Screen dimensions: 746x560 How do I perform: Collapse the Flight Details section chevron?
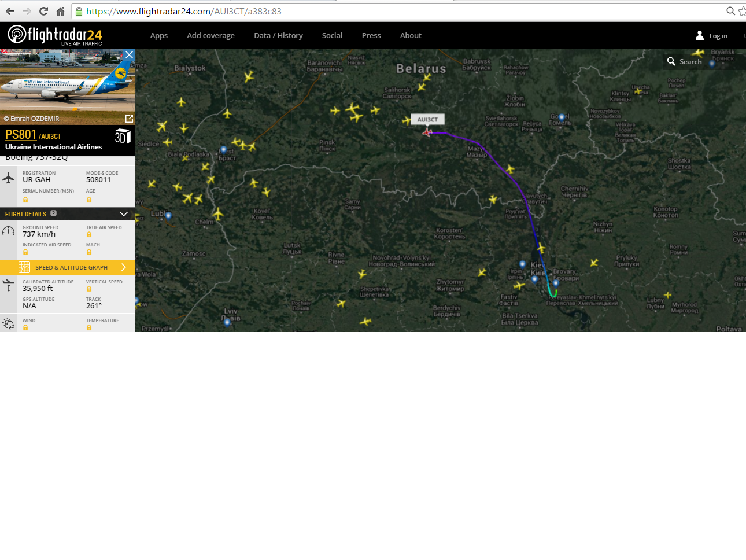pos(124,214)
